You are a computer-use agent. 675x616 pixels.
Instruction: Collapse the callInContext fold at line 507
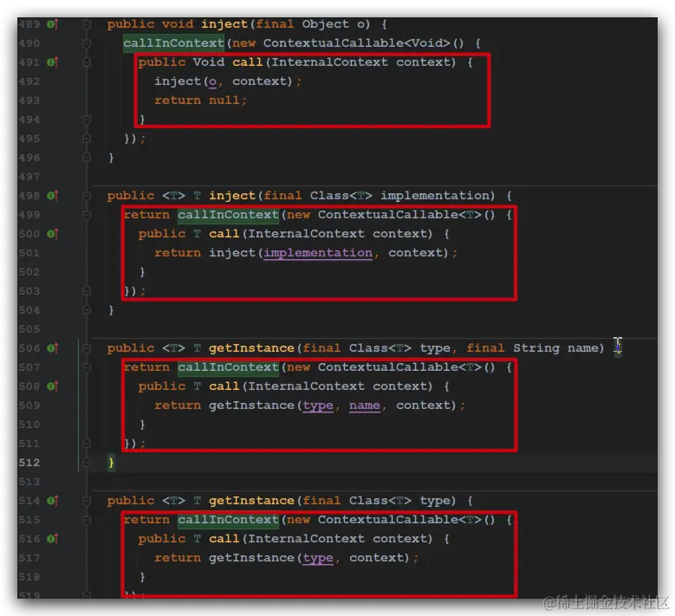pos(87,367)
